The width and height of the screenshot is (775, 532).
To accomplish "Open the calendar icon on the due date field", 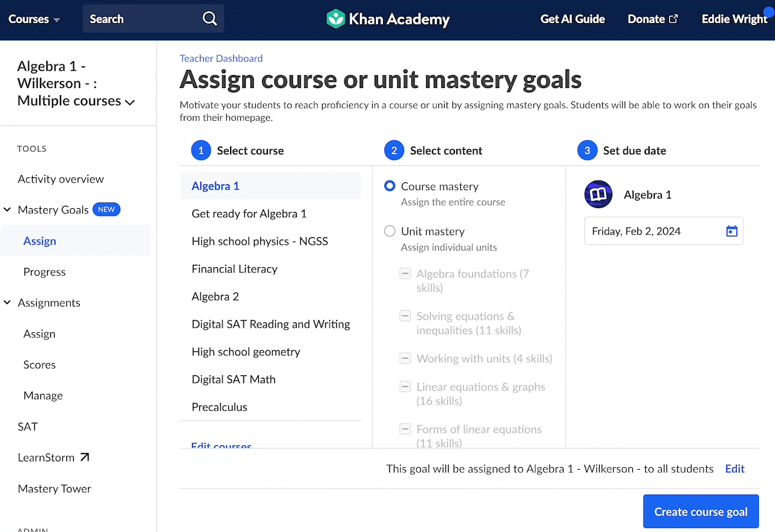I will pos(732,231).
